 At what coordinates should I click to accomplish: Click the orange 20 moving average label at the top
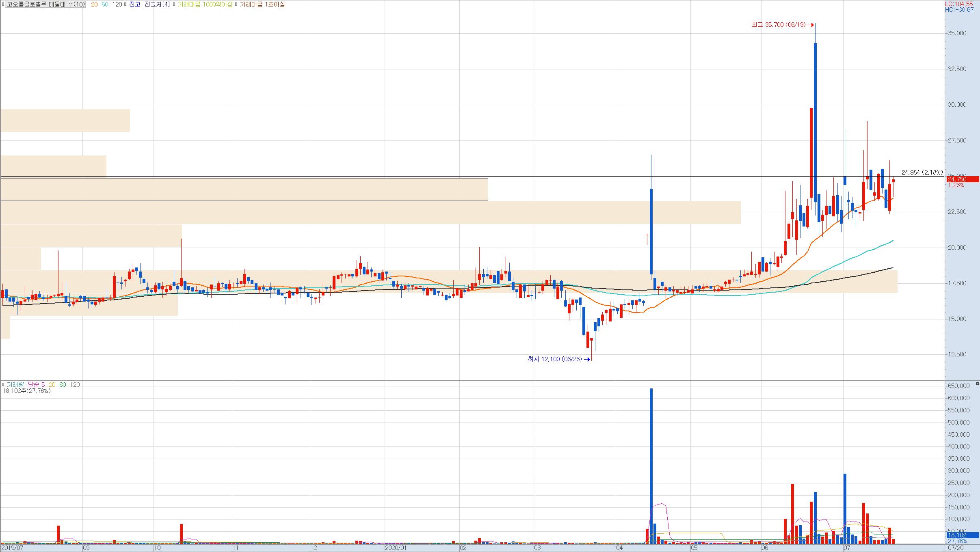pos(94,4)
